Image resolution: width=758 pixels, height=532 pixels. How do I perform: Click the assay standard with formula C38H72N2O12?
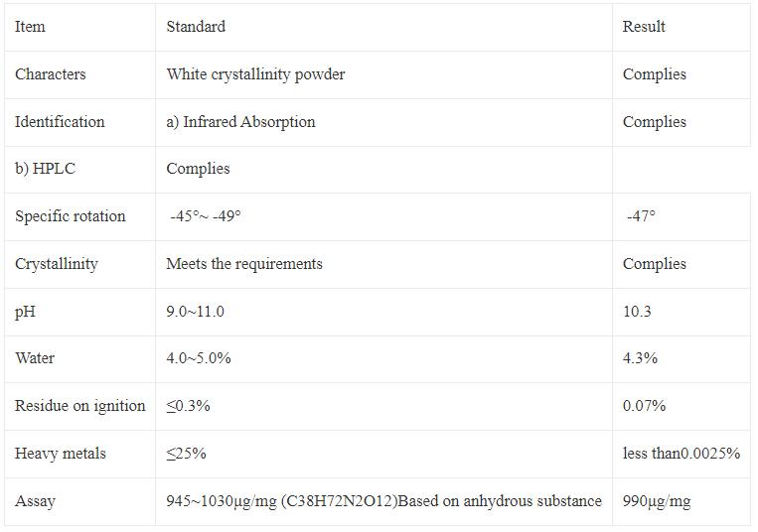383,501
